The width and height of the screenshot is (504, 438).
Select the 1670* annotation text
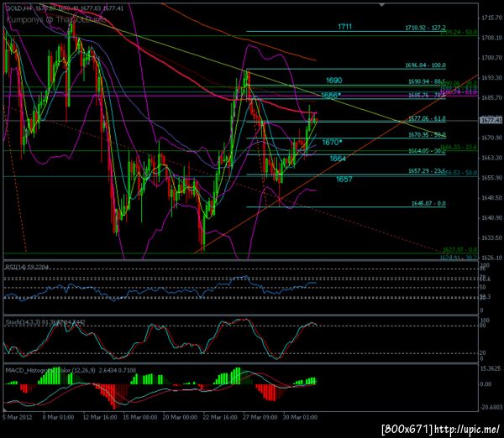click(x=332, y=142)
